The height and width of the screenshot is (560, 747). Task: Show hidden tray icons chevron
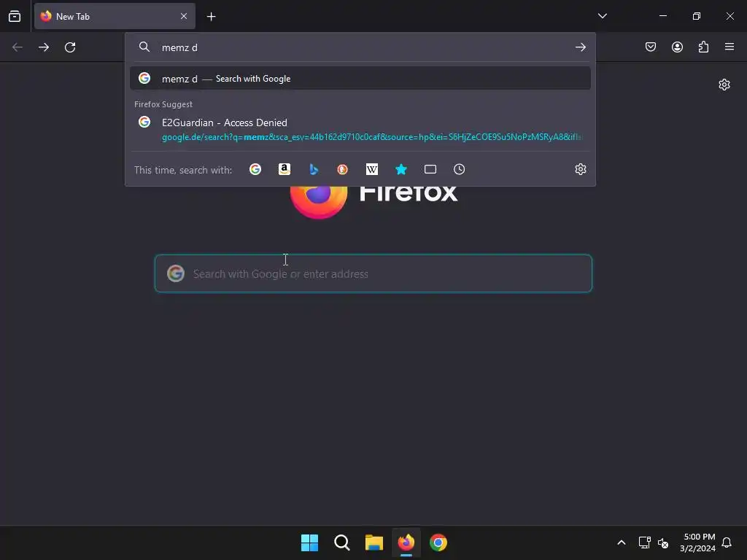point(622,542)
